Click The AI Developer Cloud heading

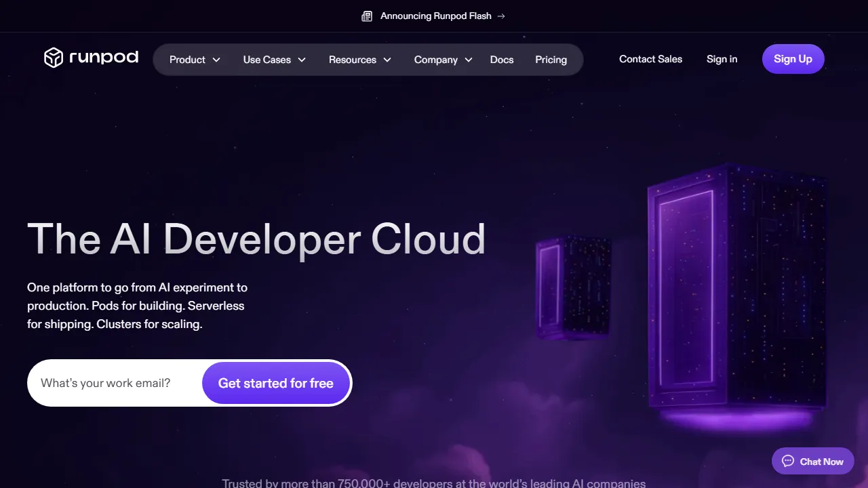(256, 239)
